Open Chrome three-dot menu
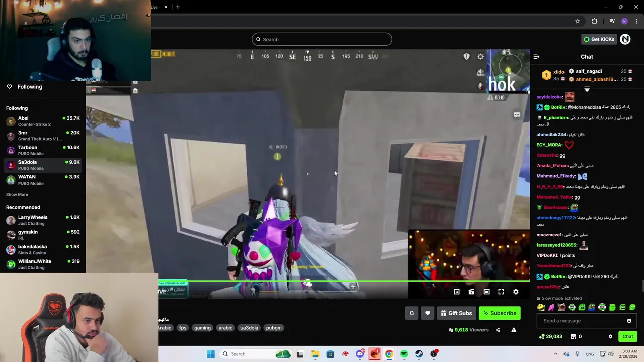The image size is (644, 362). point(636,21)
